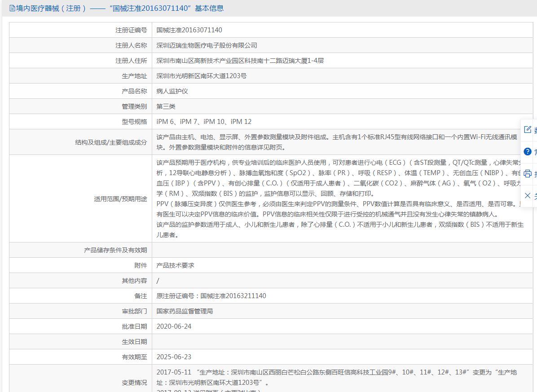
Task: Click the printer icon to print this record
Action: tap(527, 173)
